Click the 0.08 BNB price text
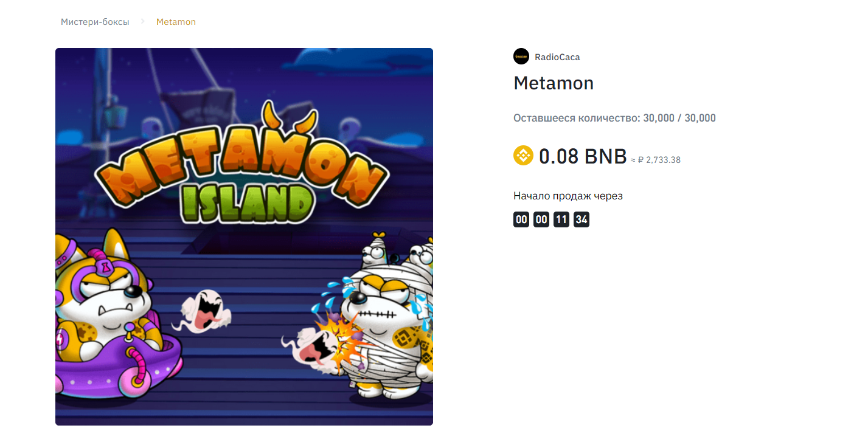 (583, 156)
